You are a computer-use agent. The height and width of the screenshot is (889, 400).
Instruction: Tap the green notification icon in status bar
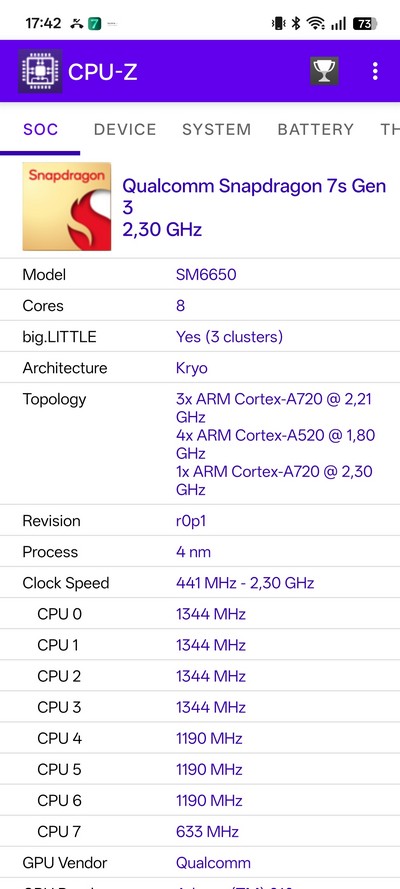(x=95, y=24)
